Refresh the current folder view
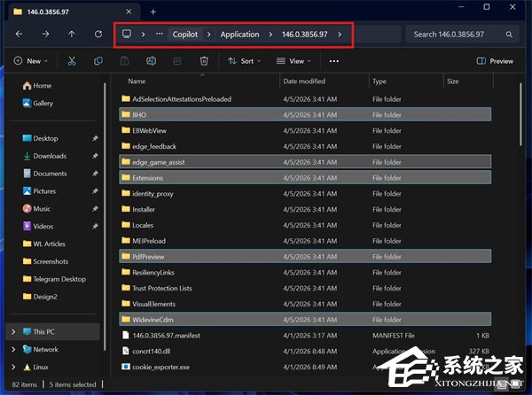Screen dimensions: 532x395 coord(98,34)
